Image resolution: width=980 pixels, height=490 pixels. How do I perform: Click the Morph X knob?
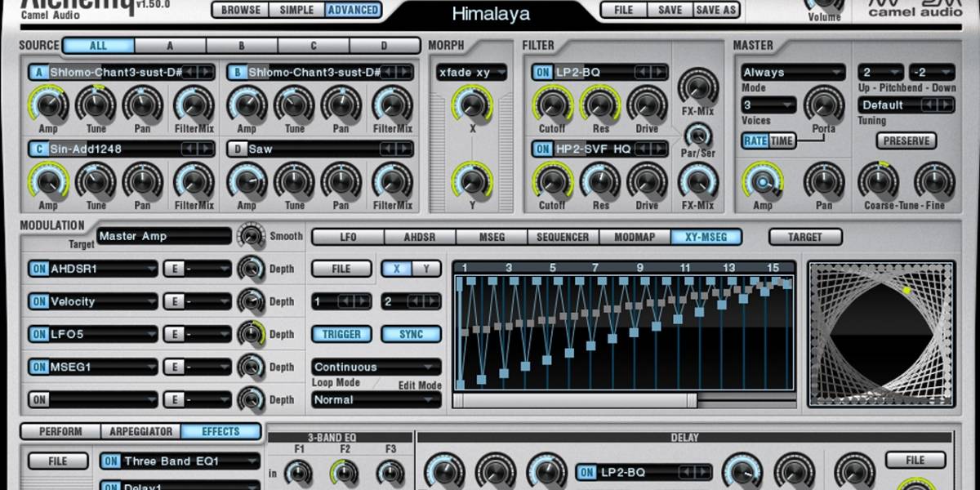tap(472, 105)
